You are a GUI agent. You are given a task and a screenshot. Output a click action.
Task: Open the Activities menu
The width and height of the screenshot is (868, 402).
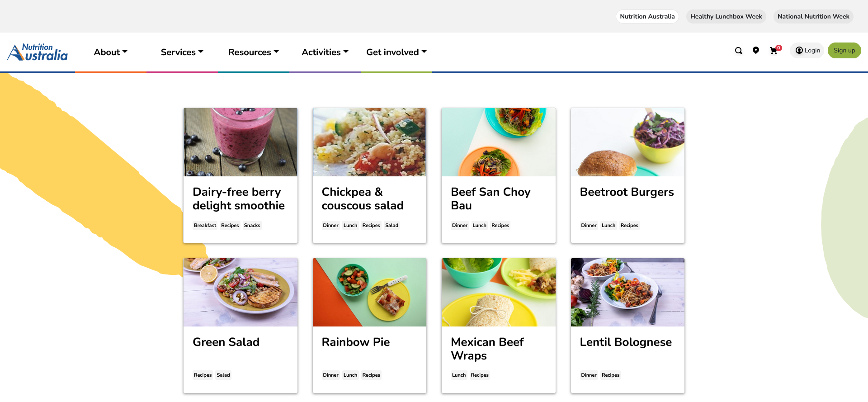click(x=325, y=52)
